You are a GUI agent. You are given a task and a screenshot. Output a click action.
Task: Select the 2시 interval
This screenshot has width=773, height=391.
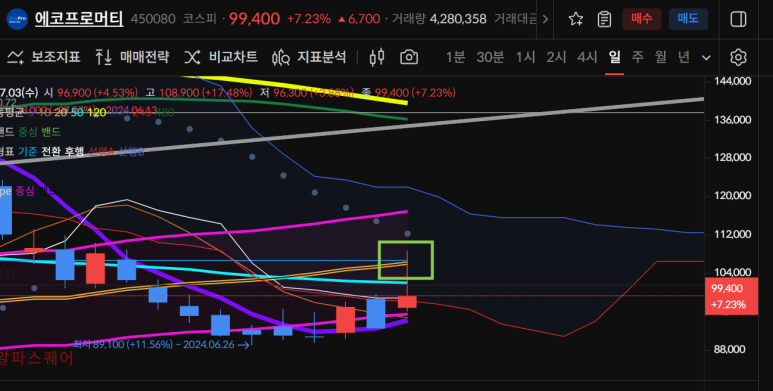(556, 57)
